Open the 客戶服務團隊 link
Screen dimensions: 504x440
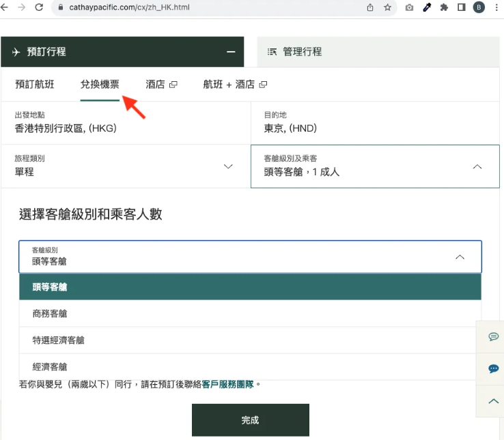(x=227, y=385)
